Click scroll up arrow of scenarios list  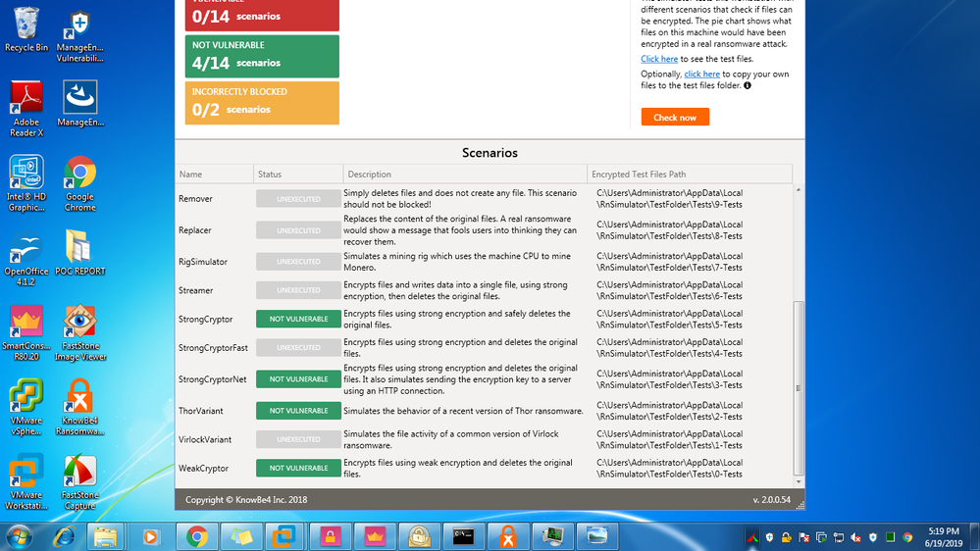click(799, 189)
